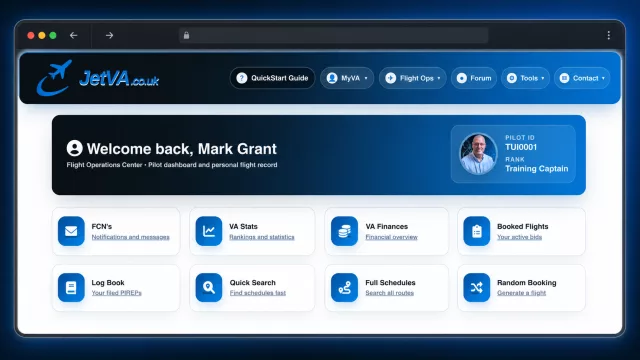Screen dimensions: 640x360
Task: Open the Contact menu label
Action: tap(585, 78)
